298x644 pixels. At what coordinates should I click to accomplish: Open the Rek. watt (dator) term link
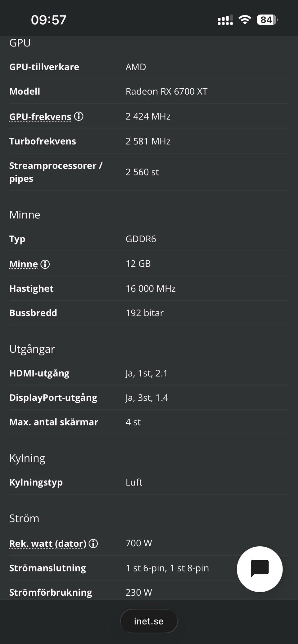(x=48, y=544)
